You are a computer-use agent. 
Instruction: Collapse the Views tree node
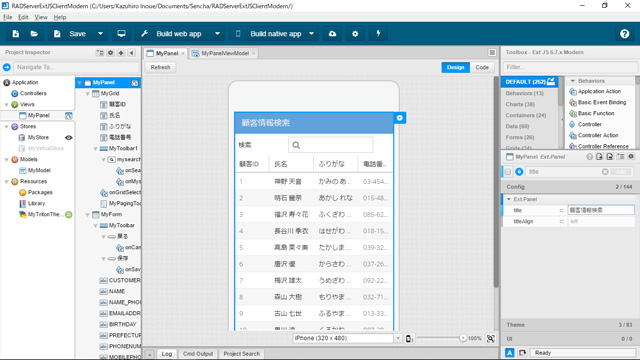[6, 105]
